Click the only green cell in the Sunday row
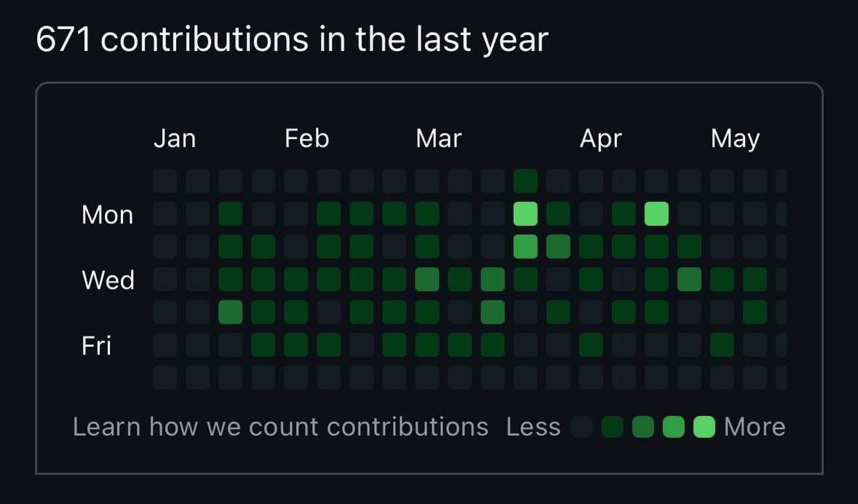858x504 pixels. [525, 181]
